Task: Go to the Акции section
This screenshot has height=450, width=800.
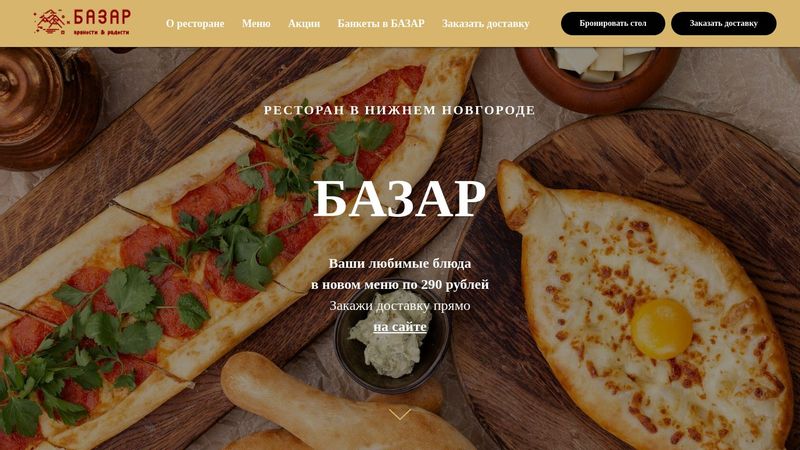Action: (304, 23)
